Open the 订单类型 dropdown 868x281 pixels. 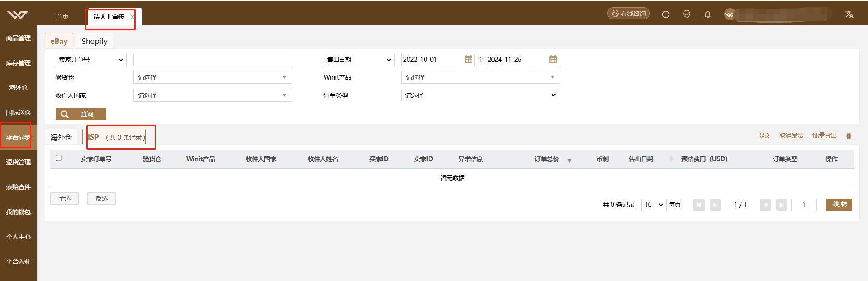coord(480,95)
